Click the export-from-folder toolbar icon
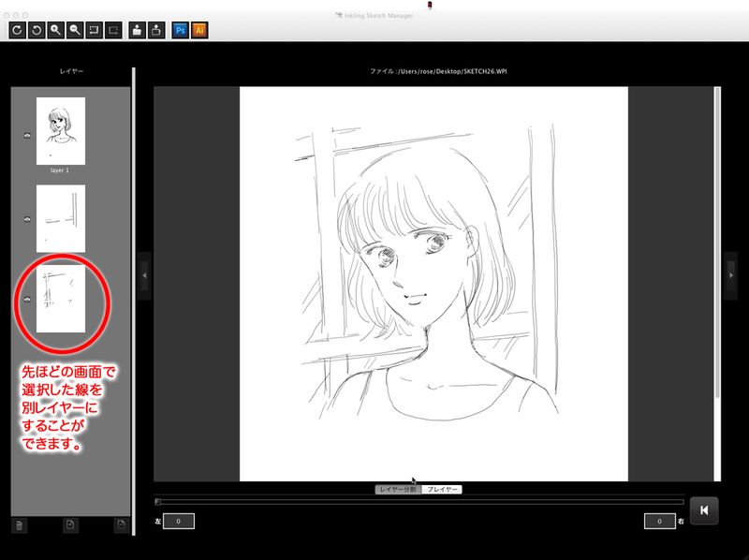Viewport: 749px width, 560px height. (x=156, y=30)
